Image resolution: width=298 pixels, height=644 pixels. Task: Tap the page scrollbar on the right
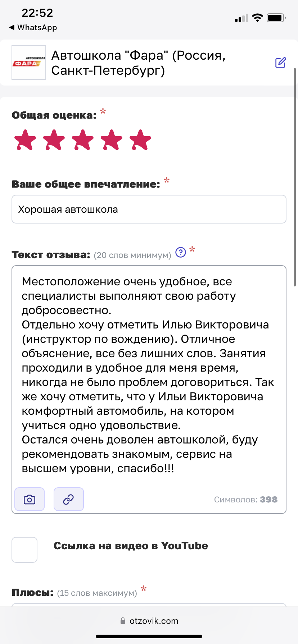(x=295, y=176)
